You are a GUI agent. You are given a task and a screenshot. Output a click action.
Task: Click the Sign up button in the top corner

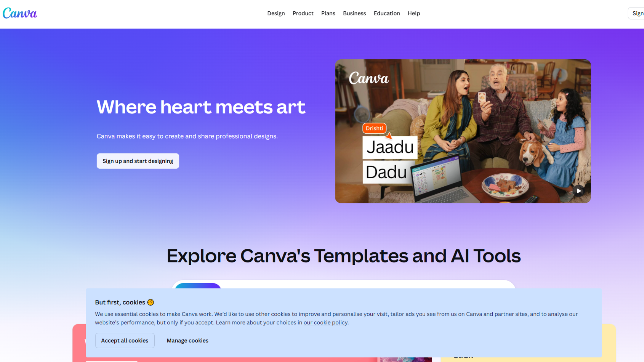click(x=637, y=13)
